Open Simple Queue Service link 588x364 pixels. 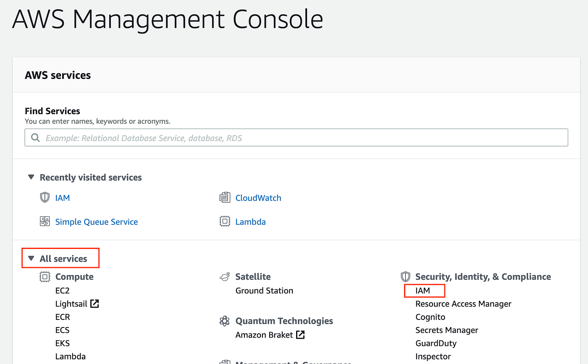point(97,222)
